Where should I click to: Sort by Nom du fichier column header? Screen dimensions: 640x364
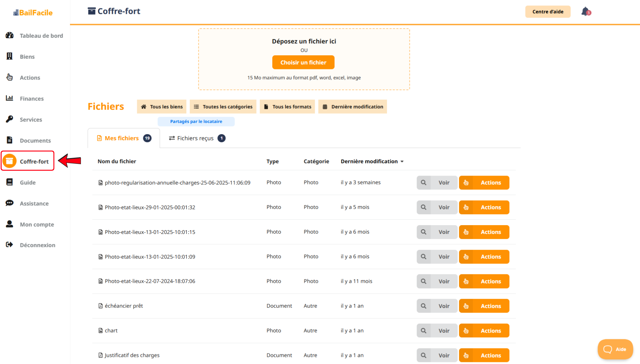tap(117, 161)
